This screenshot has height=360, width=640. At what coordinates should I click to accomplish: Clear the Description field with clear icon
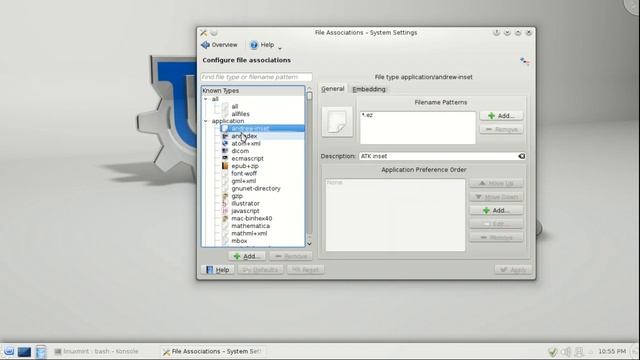[x=522, y=156]
